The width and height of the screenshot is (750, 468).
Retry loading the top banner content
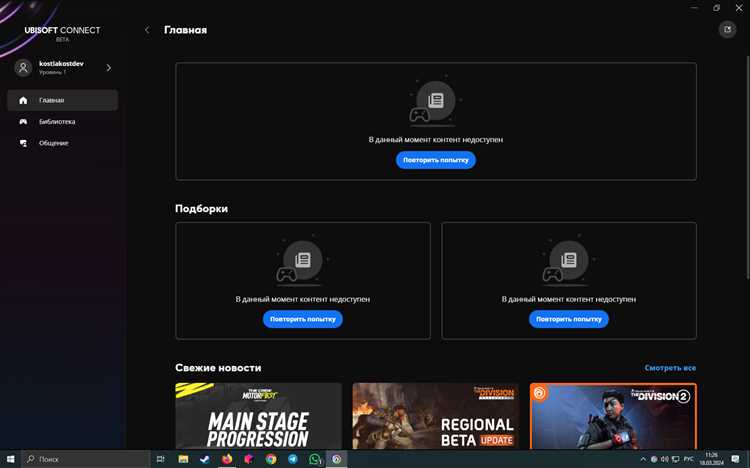coord(435,160)
